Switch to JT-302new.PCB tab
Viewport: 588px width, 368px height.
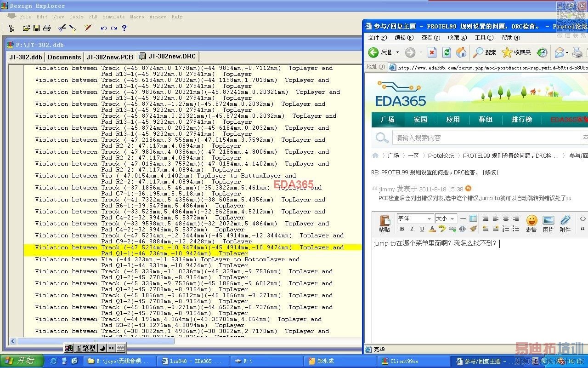click(x=110, y=57)
